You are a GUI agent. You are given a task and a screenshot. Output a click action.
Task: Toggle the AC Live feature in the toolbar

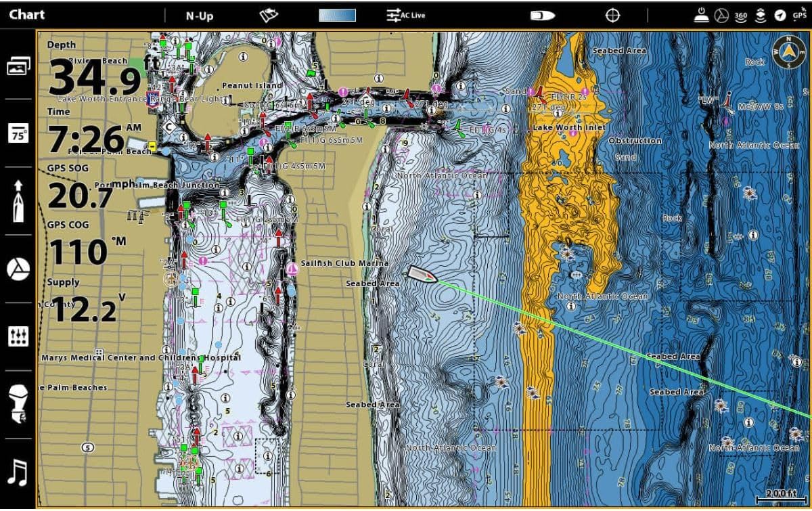pyautogui.click(x=406, y=14)
